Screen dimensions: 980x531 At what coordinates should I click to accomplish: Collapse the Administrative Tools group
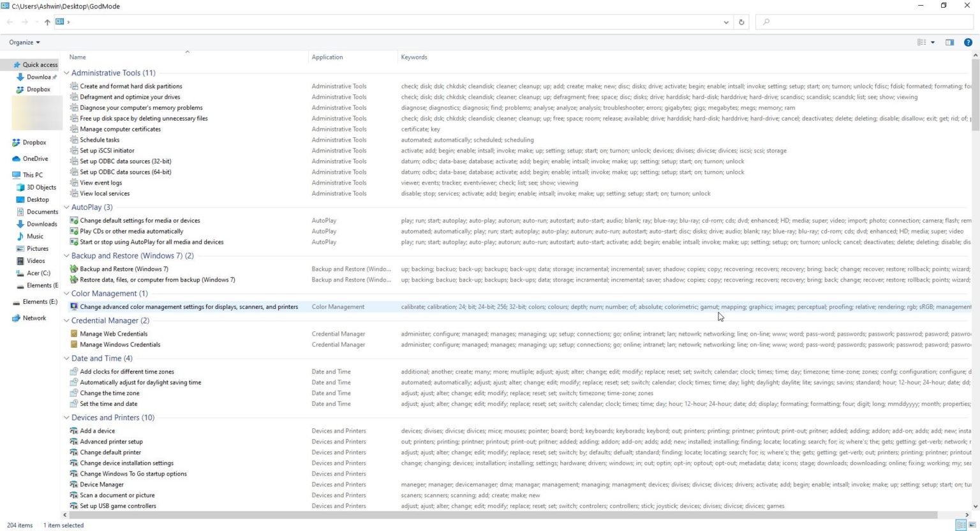66,73
